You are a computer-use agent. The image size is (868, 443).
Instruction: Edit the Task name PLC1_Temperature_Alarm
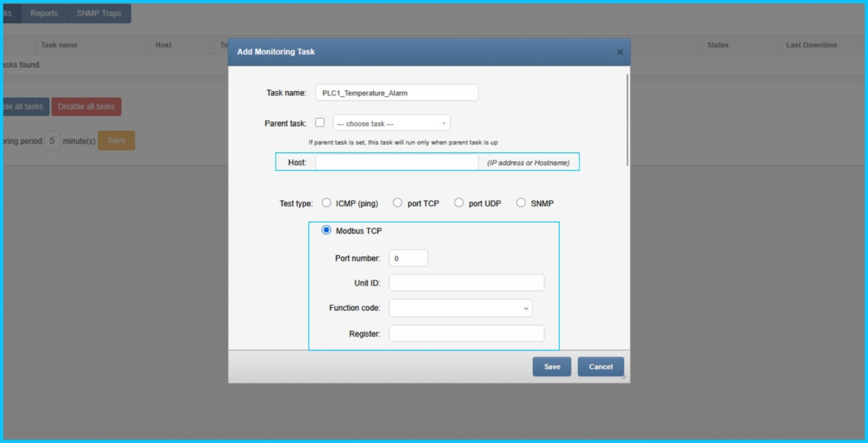coord(396,93)
